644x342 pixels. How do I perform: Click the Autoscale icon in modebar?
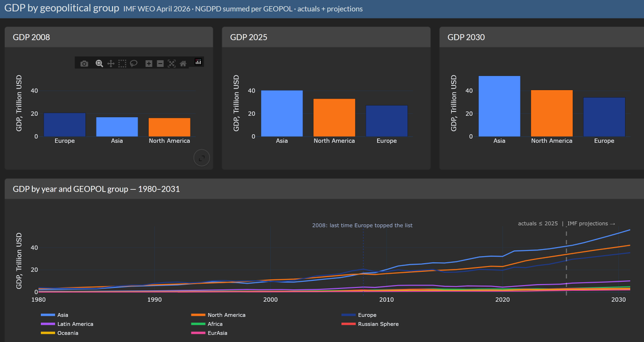click(x=172, y=63)
